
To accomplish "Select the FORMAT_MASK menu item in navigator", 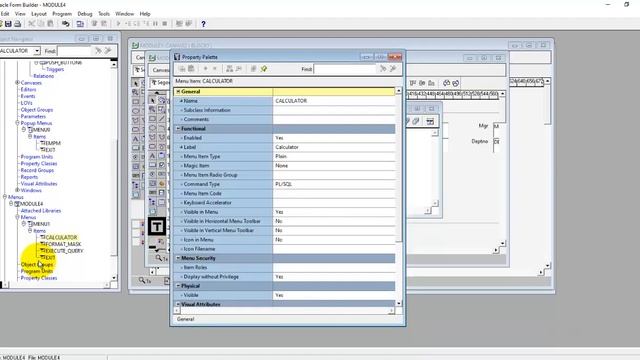I will [63, 244].
